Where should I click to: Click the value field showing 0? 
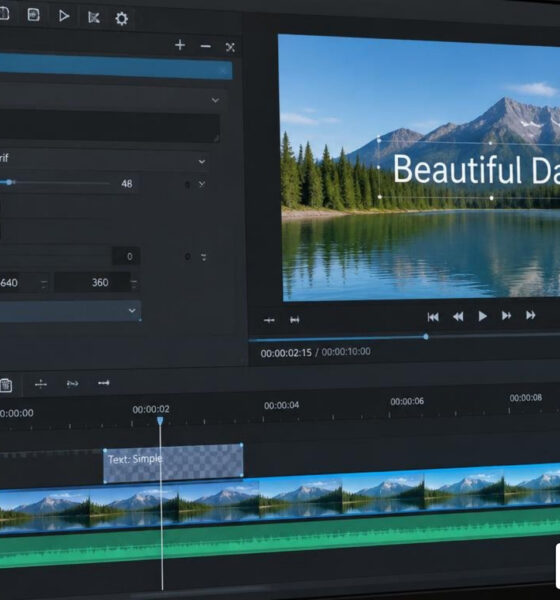126,256
